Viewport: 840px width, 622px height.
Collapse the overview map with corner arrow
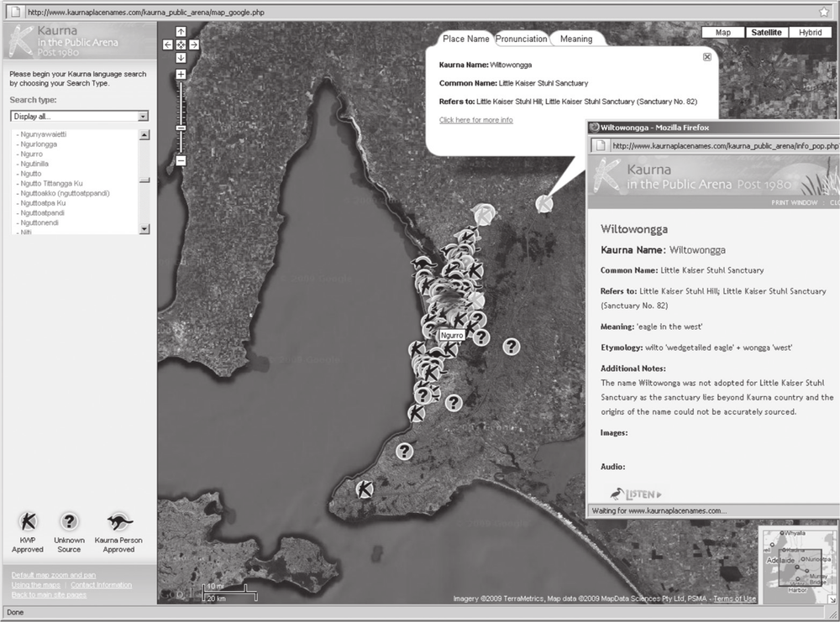[x=832, y=599]
